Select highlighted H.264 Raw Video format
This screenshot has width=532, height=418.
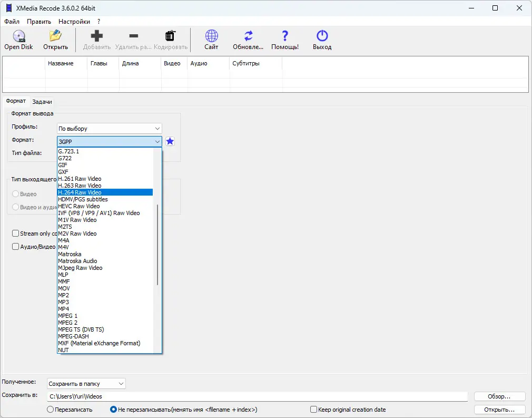[x=105, y=192]
